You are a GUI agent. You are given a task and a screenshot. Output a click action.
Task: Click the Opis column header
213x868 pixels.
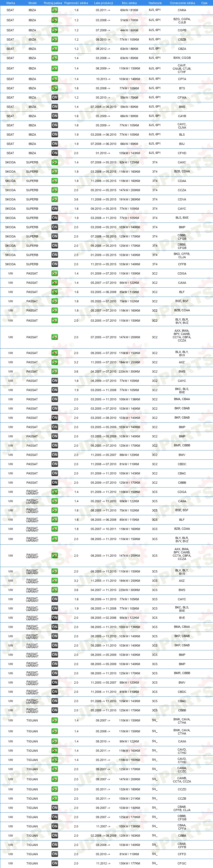pos(204,3)
